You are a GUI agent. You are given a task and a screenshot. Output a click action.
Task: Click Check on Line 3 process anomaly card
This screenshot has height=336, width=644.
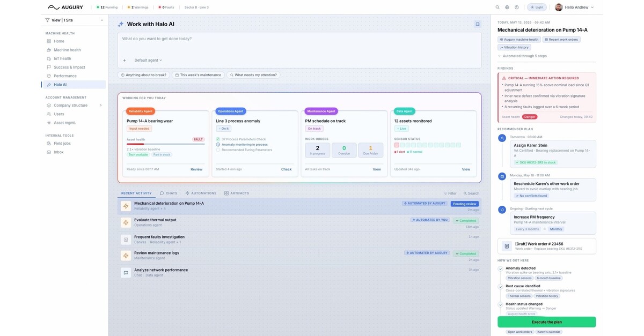click(x=287, y=169)
